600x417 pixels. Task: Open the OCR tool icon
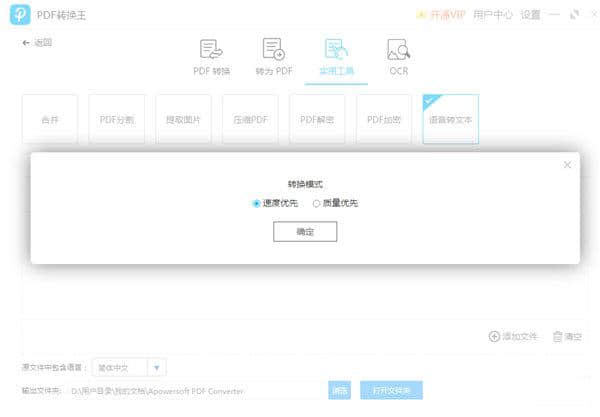point(398,50)
